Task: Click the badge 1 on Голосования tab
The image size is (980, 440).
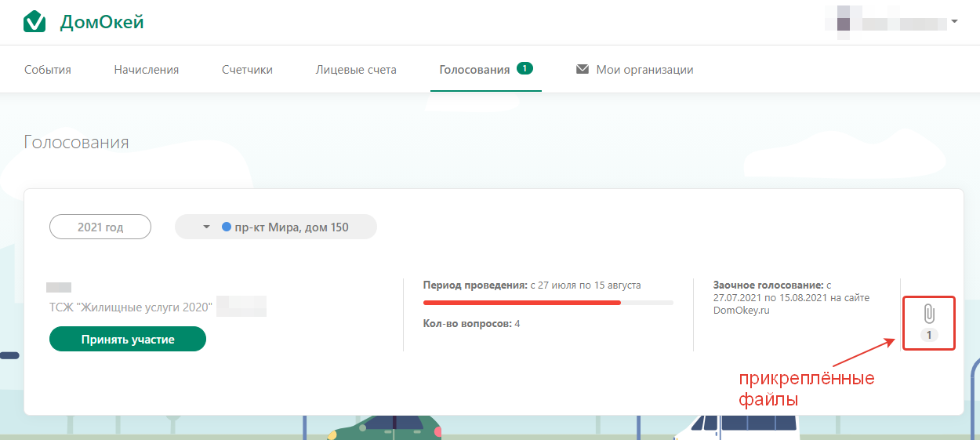Action: click(x=524, y=68)
